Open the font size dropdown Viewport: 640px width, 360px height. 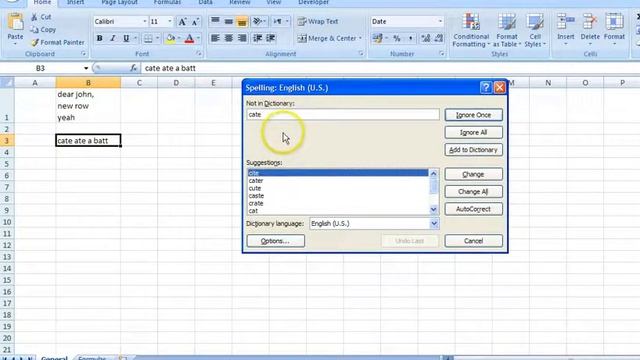tap(170, 22)
